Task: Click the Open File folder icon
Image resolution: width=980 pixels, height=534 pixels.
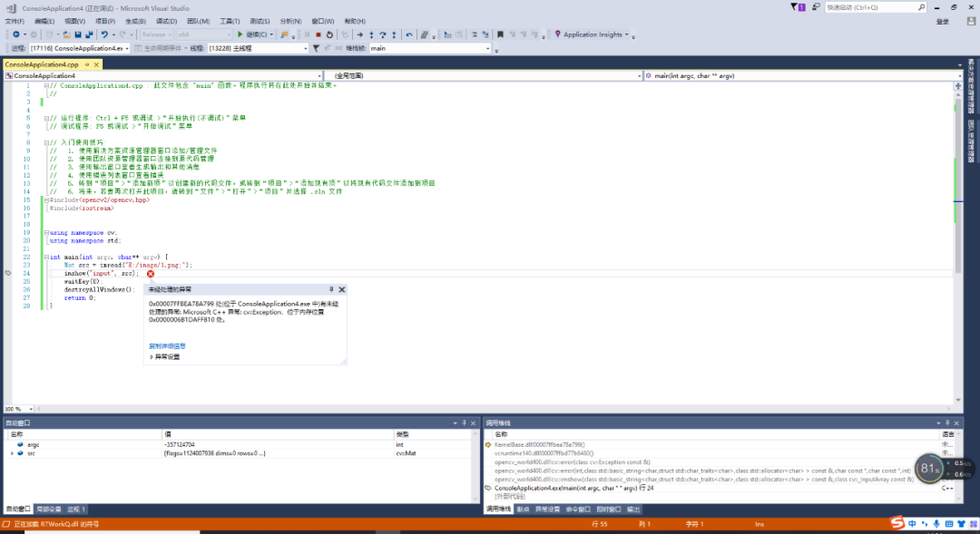Action: (x=66, y=34)
